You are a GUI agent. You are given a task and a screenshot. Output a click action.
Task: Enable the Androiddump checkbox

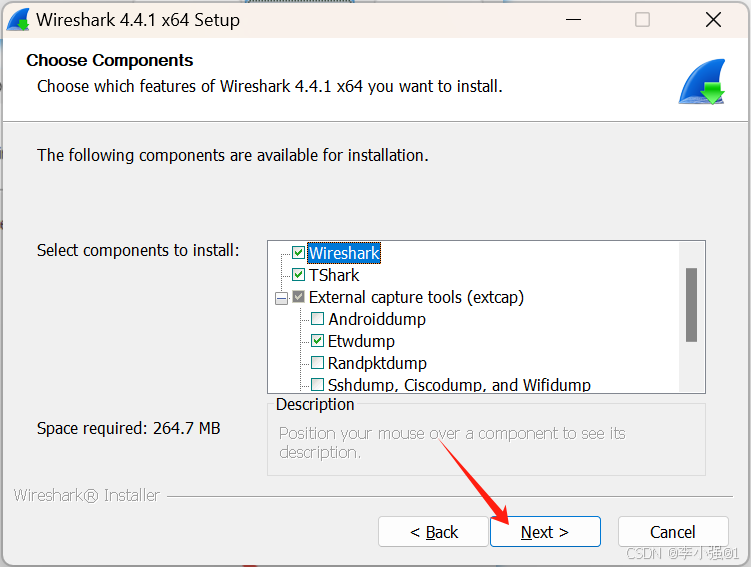pos(318,318)
